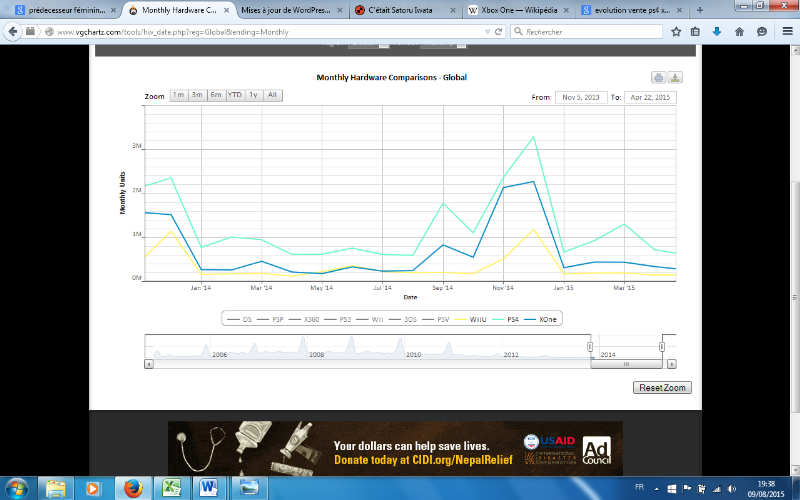Toggle the DS series in the legend
The image size is (800, 500).
pos(240,319)
